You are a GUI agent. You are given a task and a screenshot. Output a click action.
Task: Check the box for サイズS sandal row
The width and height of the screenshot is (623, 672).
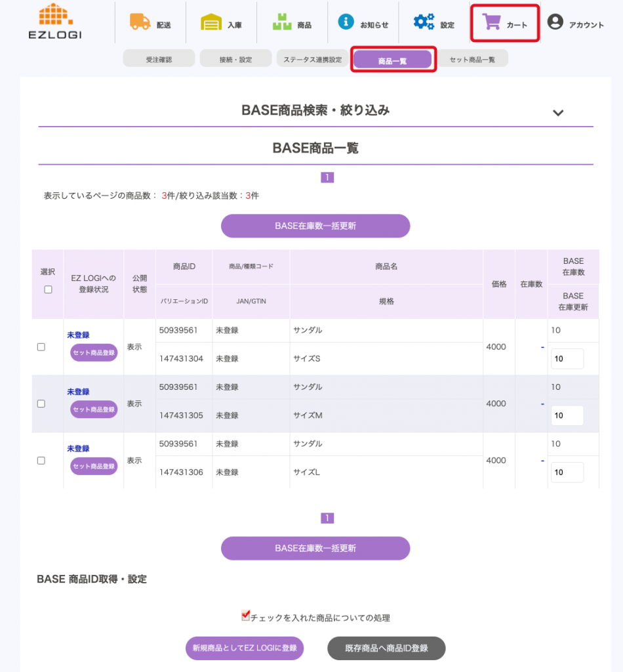[41, 346]
